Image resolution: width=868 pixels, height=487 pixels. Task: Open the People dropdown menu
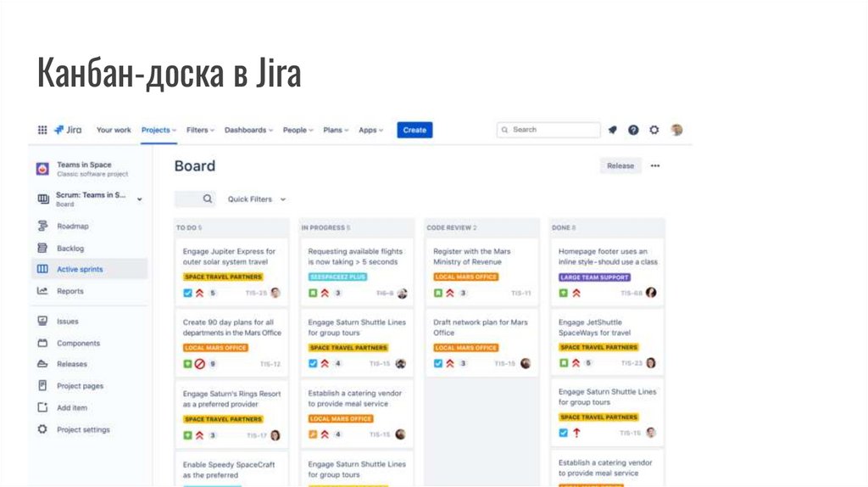[298, 130]
